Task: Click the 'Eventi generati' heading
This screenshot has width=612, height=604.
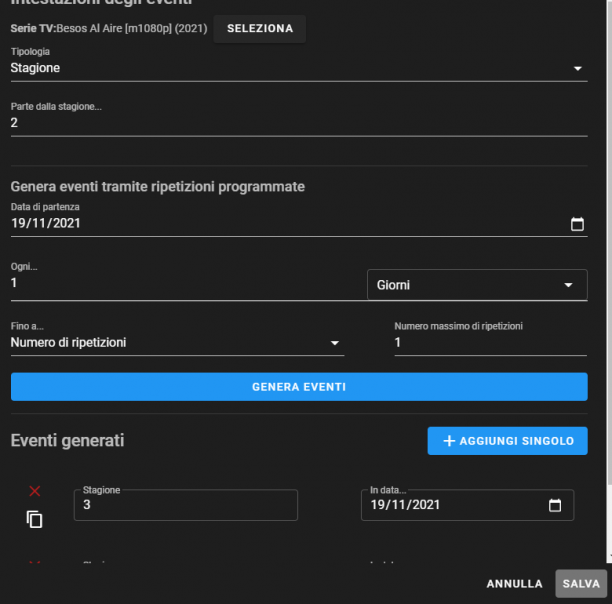Action: pyautogui.click(x=68, y=441)
